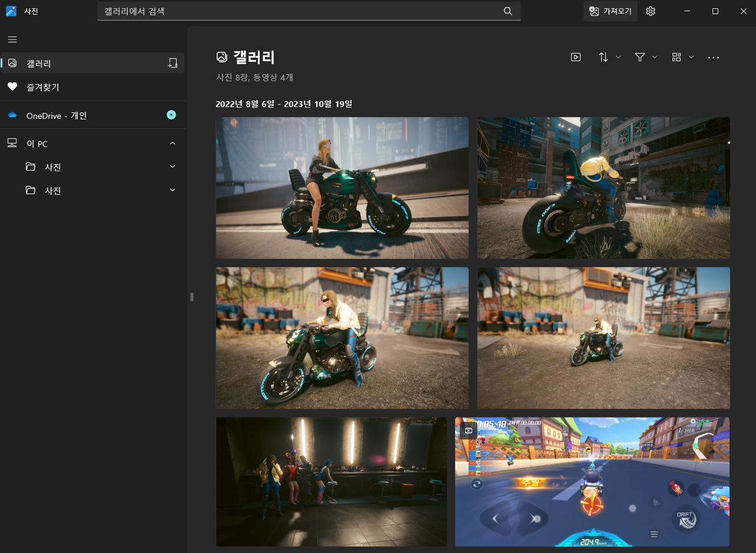Click the 가져오기 import button
This screenshot has width=756, height=553.
[x=611, y=11]
